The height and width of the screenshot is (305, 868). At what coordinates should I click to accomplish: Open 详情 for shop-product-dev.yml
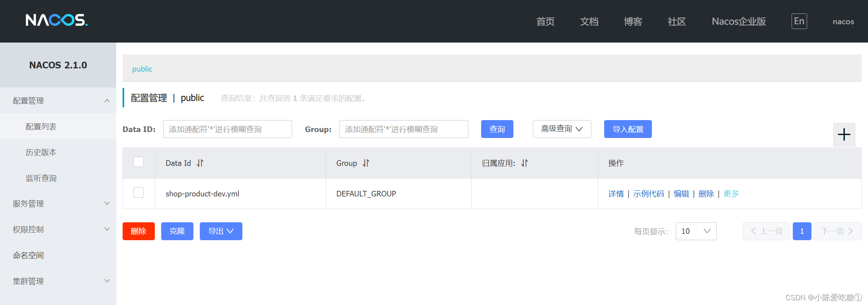[616, 194]
